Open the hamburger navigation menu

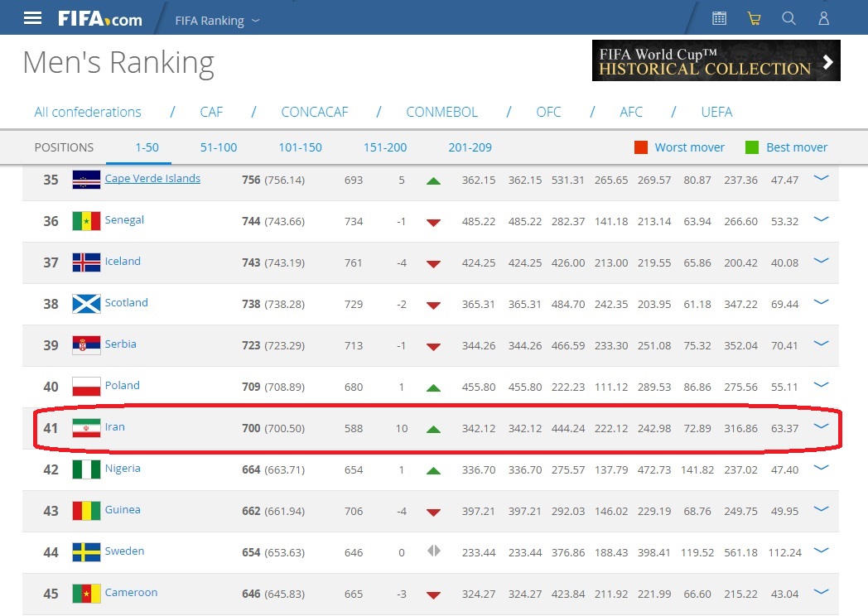point(32,17)
